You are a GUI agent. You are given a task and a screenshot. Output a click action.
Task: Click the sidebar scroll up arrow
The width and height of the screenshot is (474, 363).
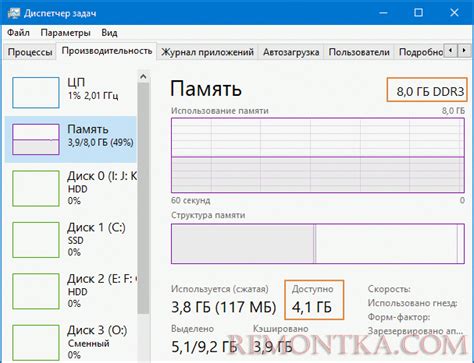coord(143,77)
